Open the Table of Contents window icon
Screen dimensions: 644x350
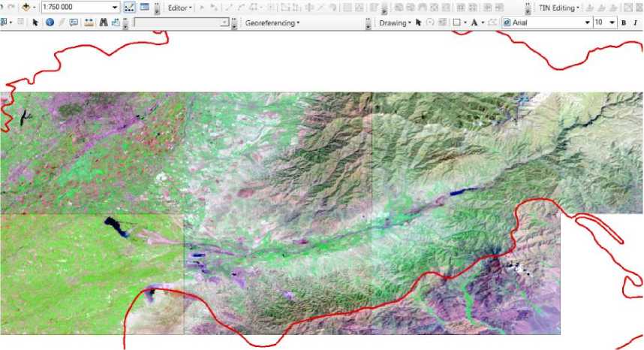144,8
